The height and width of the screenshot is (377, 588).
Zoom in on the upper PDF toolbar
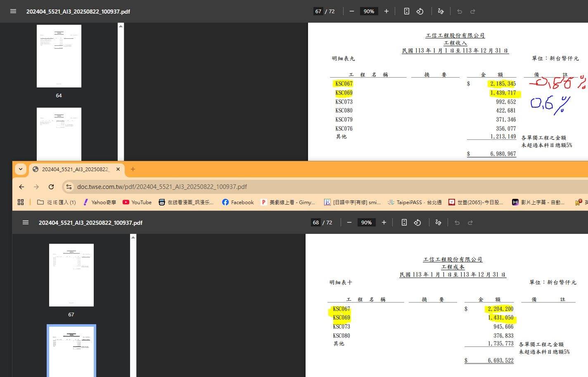386,11
